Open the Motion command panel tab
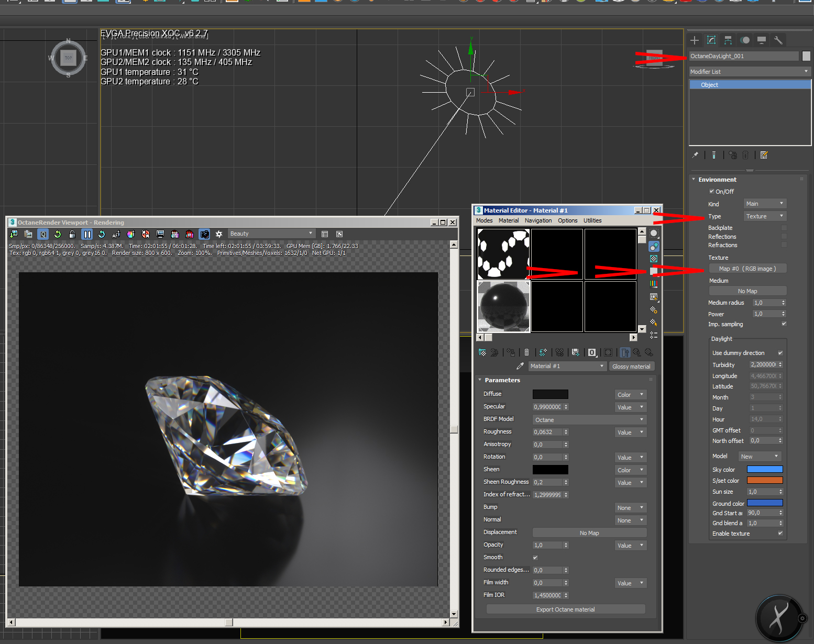 click(x=745, y=40)
